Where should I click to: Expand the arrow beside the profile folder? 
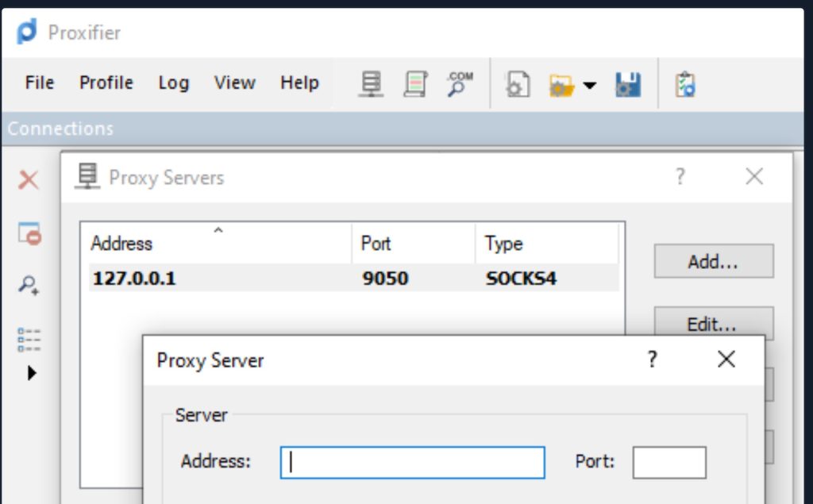click(x=590, y=85)
